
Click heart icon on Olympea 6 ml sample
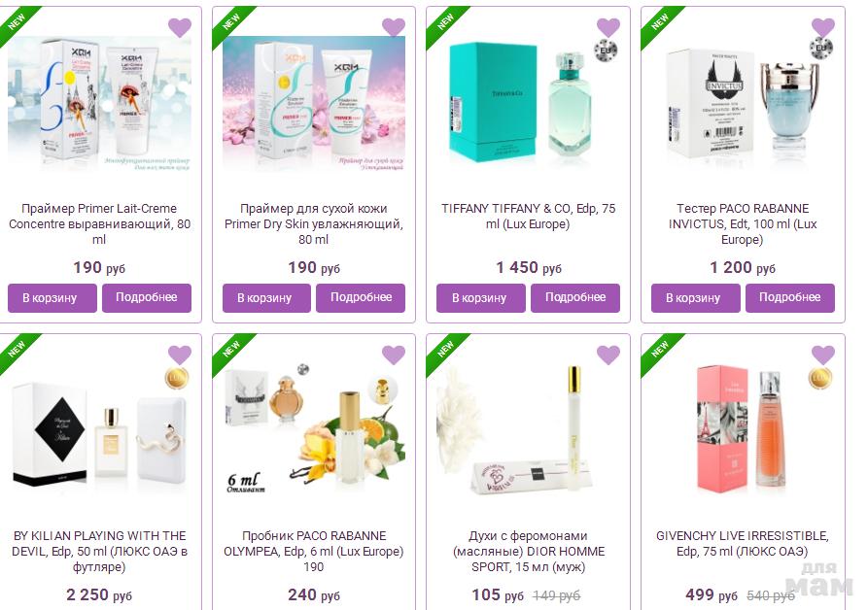point(394,356)
